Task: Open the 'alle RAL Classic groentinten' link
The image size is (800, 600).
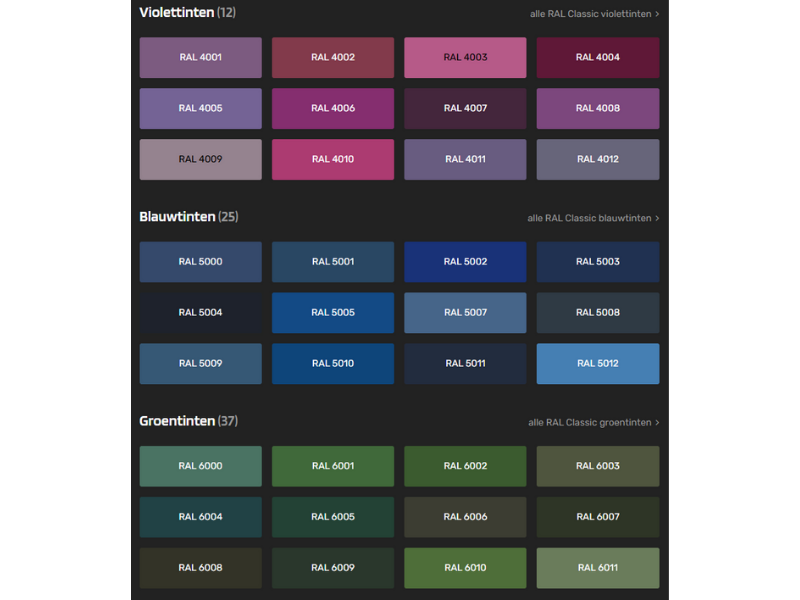Action: coord(593,422)
